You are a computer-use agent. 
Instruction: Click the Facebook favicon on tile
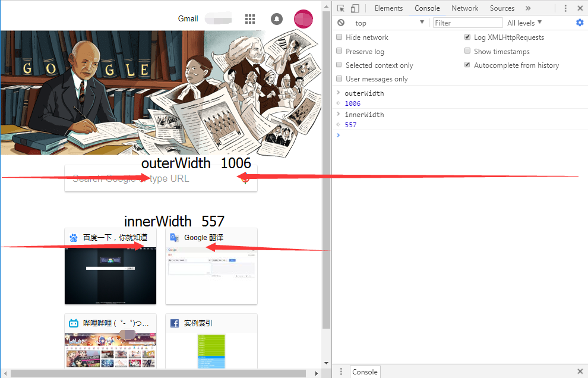175,323
